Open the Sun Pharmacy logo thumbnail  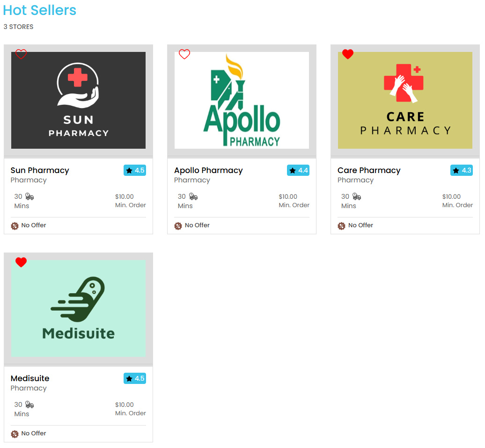click(x=78, y=100)
